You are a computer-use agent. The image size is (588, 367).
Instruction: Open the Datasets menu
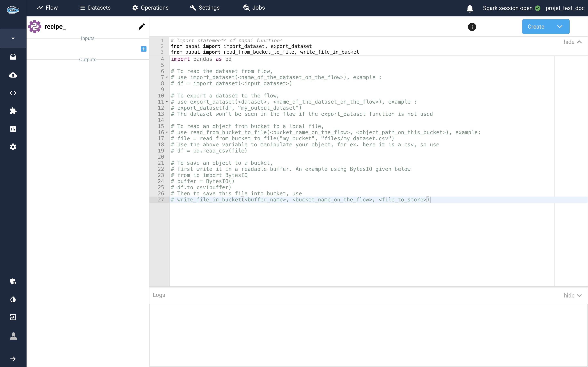click(x=95, y=8)
